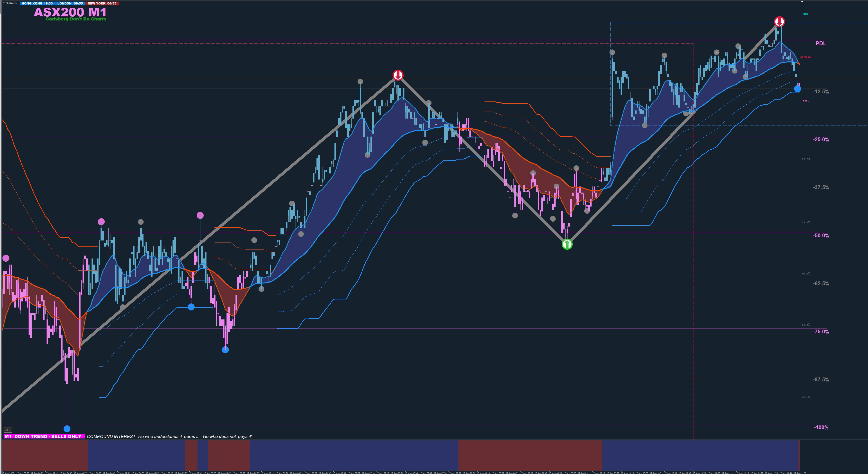Open the ASX200,M1 chart dropdown arrow
Image resolution: width=868 pixels, height=474 pixels.
(x=3, y=3)
